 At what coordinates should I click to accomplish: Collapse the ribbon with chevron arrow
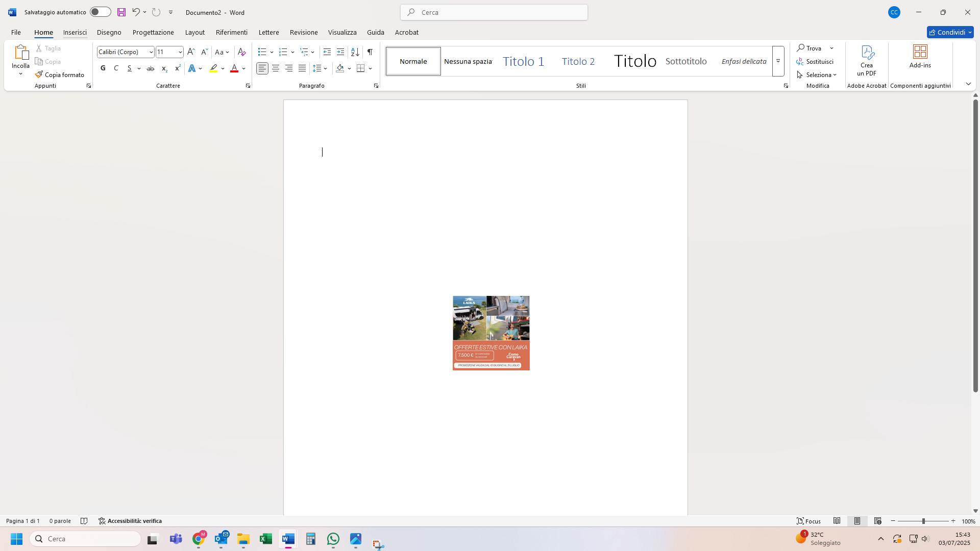(968, 84)
